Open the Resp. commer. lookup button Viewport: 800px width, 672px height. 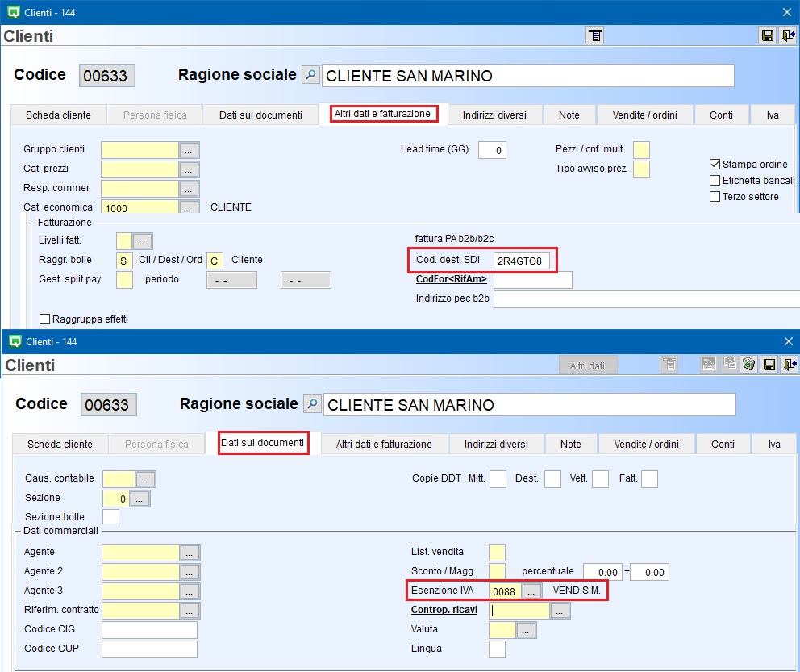point(189,189)
